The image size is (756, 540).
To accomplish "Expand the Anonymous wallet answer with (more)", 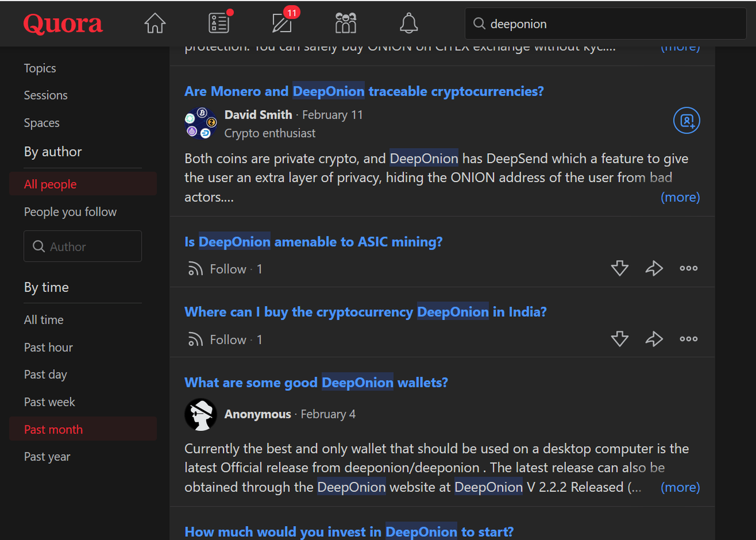I will point(680,487).
